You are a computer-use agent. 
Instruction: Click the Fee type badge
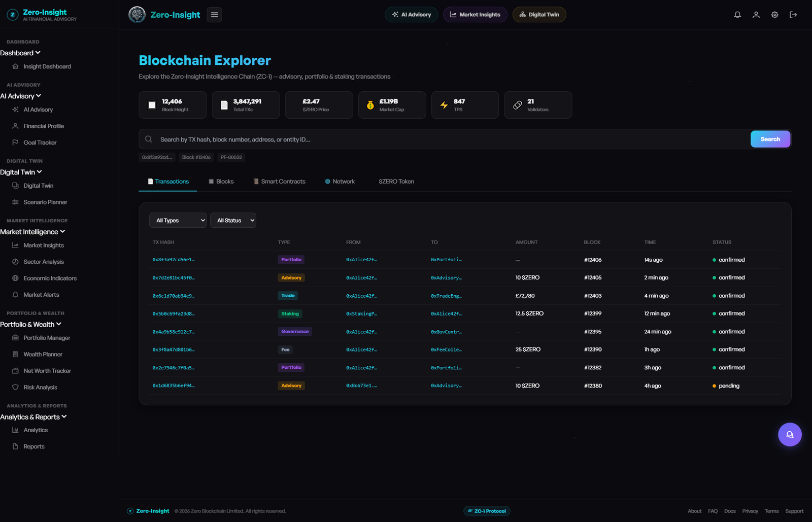[x=286, y=350]
